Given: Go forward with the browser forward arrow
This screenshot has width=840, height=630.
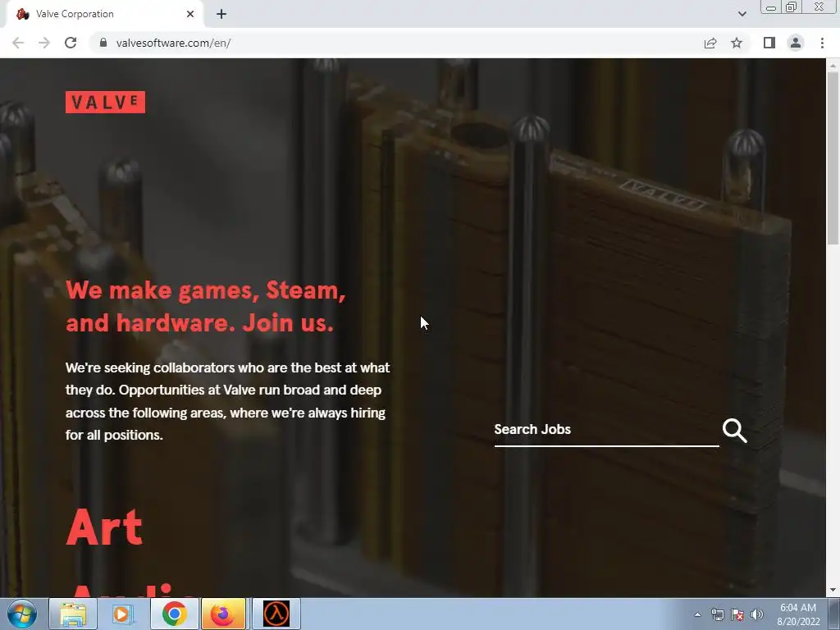Looking at the screenshot, I should pyautogui.click(x=44, y=43).
